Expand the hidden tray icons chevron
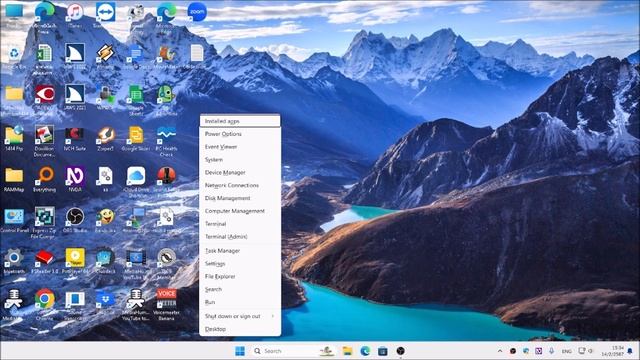Screen dimensions: 640x360 (x=500, y=351)
